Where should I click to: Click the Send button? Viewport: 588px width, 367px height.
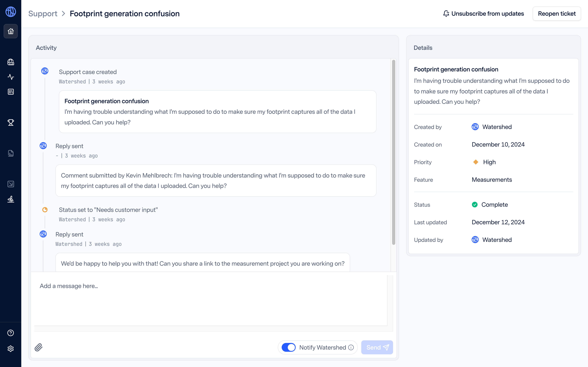377,347
